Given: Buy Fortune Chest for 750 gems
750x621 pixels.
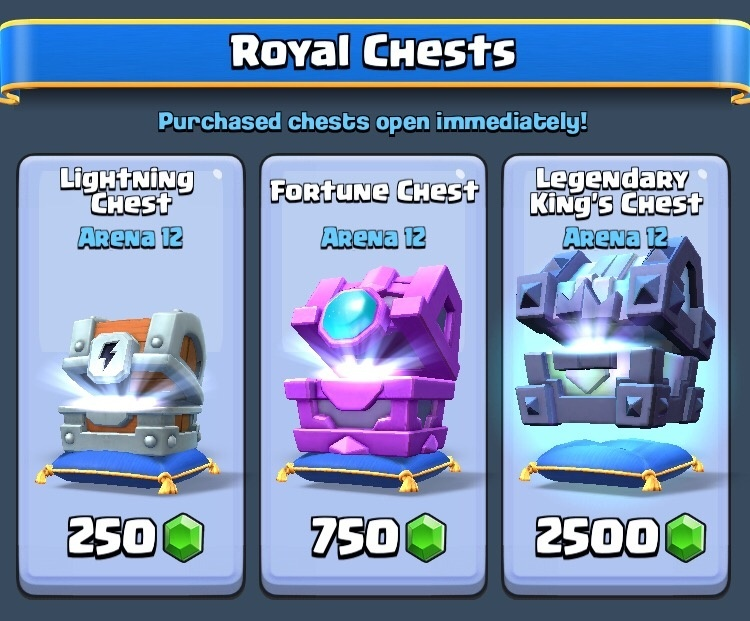Looking at the screenshot, I should coord(378,538).
